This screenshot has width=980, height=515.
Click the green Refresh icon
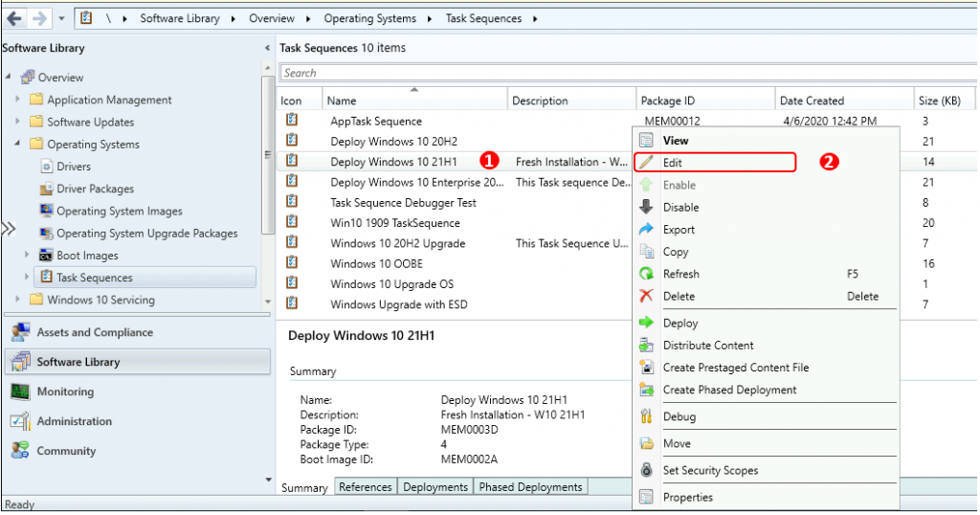pyautogui.click(x=646, y=274)
